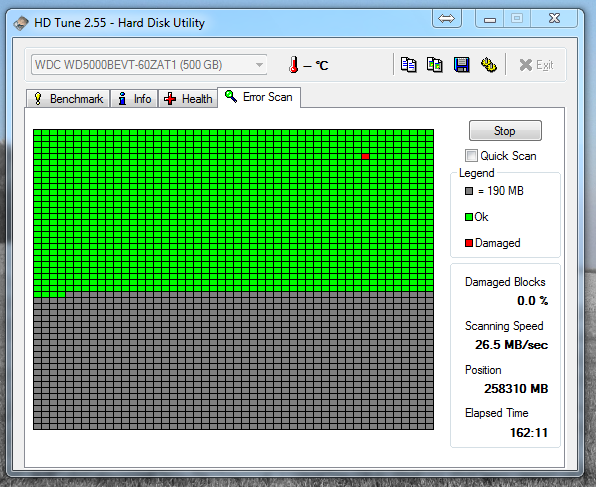Click the thermometer temperature icon
This screenshot has height=487, width=596.
coord(293,65)
